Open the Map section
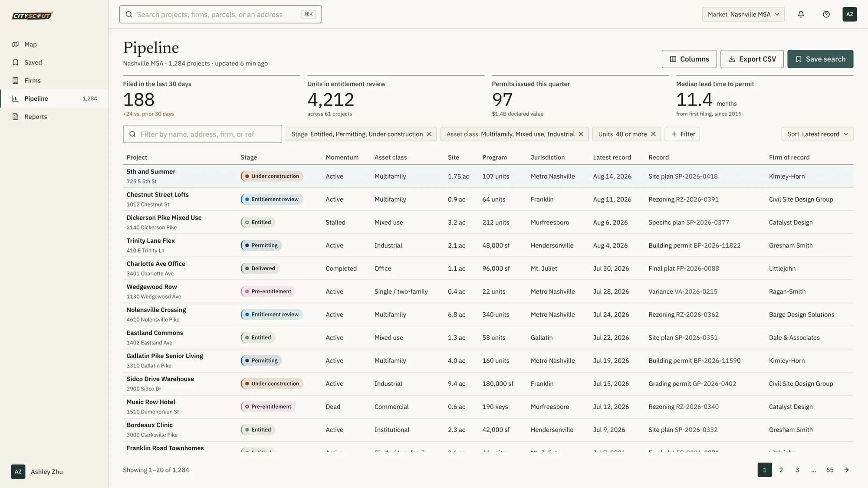The width and height of the screenshot is (868, 488). 54,44
